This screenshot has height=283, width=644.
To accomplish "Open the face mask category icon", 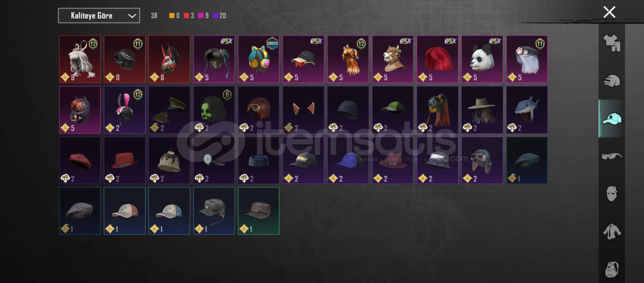I will click(611, 194).
